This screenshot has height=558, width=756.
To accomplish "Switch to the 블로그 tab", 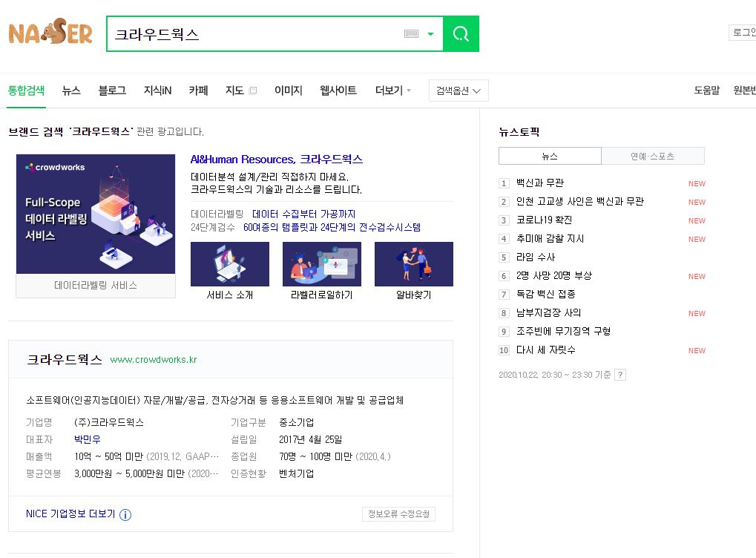I will point(112,91).
